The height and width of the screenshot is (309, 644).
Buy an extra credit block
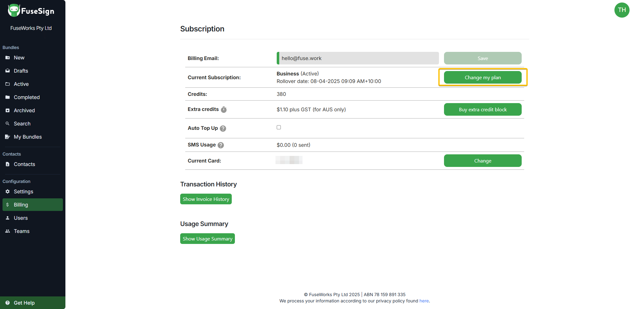point(483,109)
